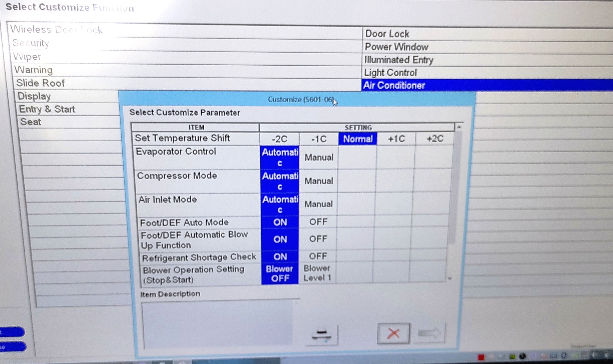Screen dimensions: 613x364
Task: Open the Light Control customize function
Action: [390, 73]
